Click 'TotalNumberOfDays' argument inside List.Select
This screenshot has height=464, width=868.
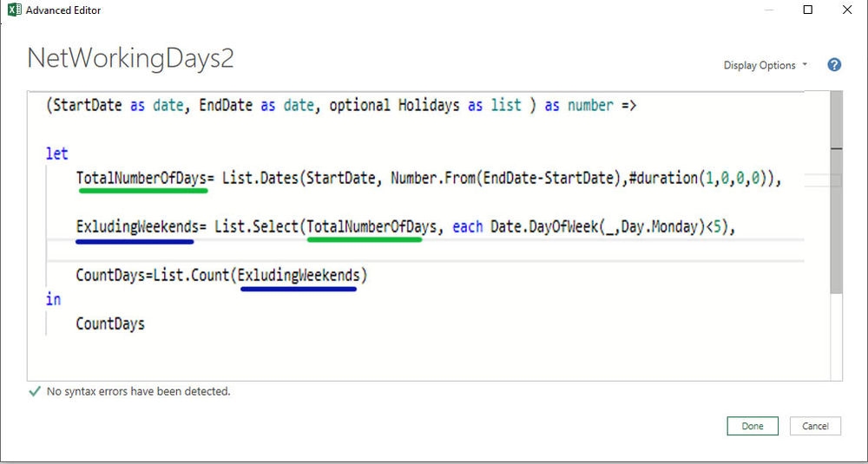pos(372,226)
